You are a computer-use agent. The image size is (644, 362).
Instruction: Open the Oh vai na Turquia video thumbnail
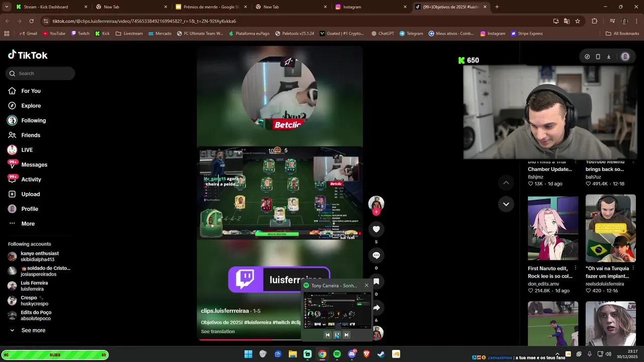pyautogui.click(x=611, y=228)
